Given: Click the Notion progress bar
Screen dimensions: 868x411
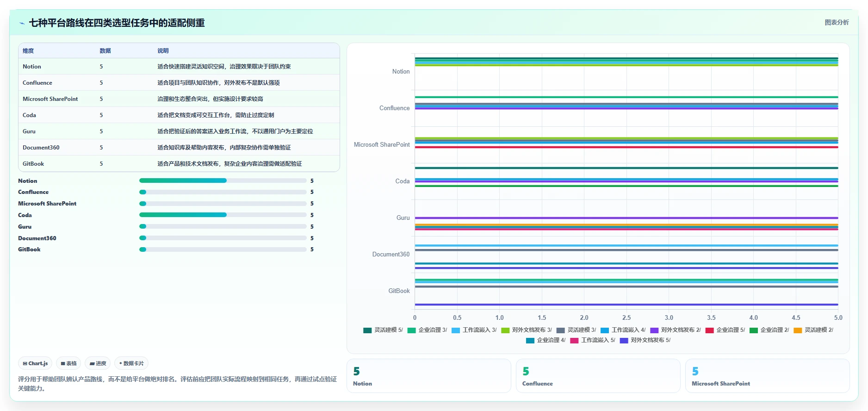Looking at the screenshot, I should [223, 181].
